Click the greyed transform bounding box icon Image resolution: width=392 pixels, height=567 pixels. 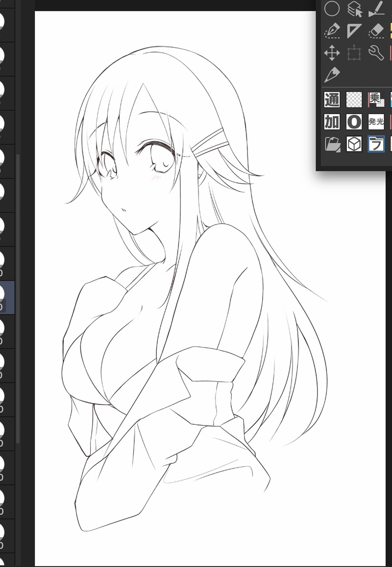354,53
